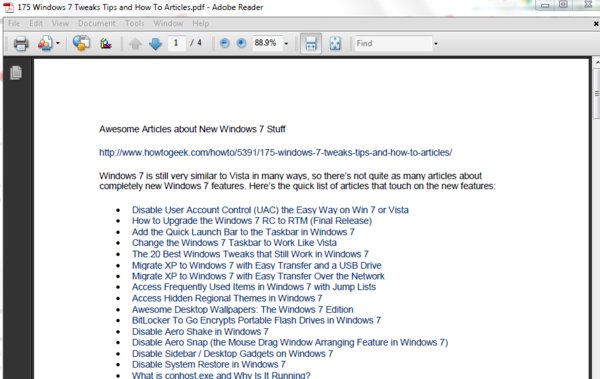Open the Tools menu

coord(134,23)
